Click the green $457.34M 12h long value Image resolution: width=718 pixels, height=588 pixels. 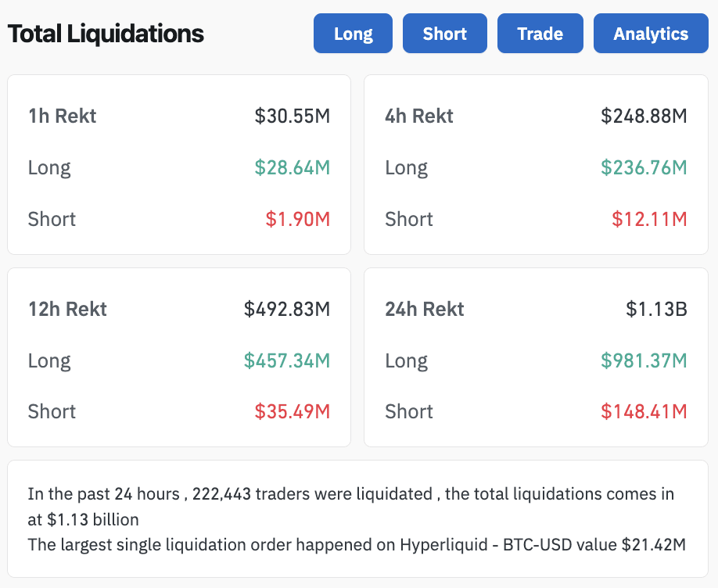[291, 360]
